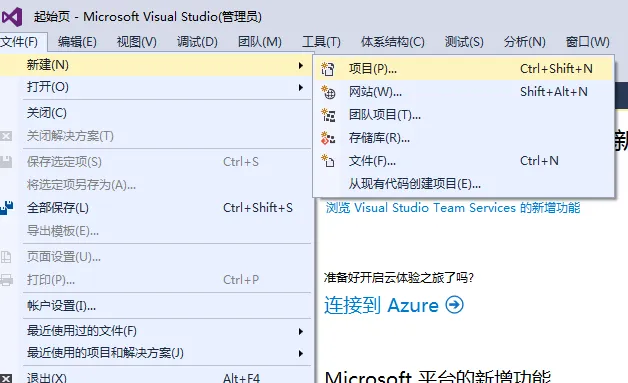Click the Visual Studio logo icon
The image size is (628, 383).
(12, 17)
